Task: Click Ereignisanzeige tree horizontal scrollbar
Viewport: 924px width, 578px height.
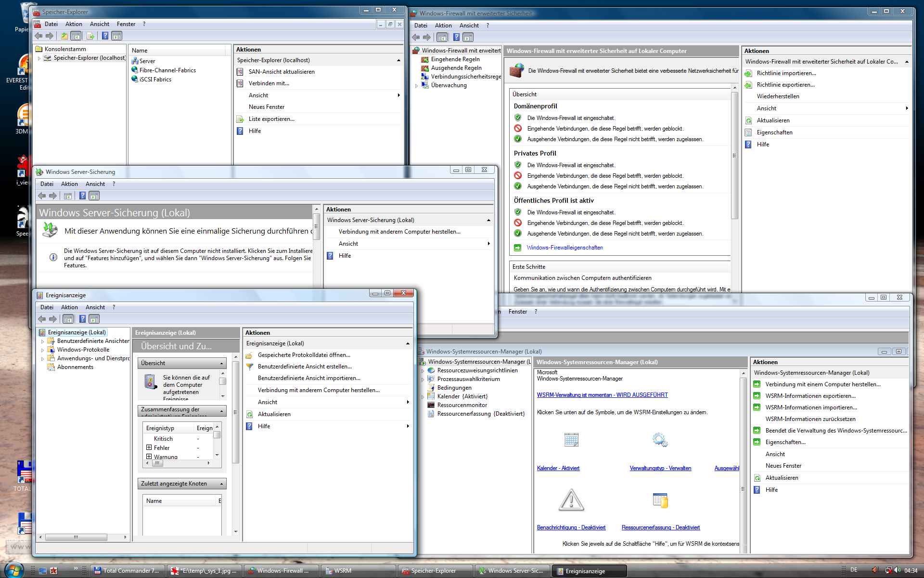Action: (x=76, y=537)
